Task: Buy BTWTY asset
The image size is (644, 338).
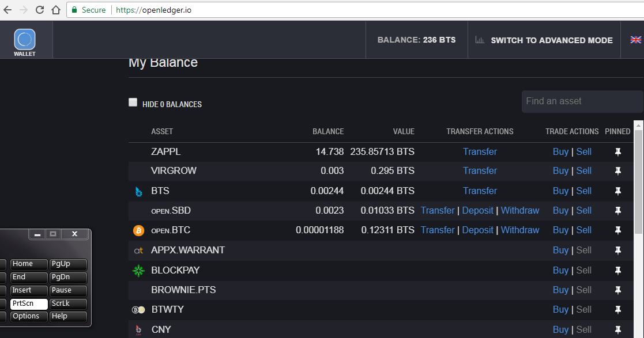Action: coord(560,310)
